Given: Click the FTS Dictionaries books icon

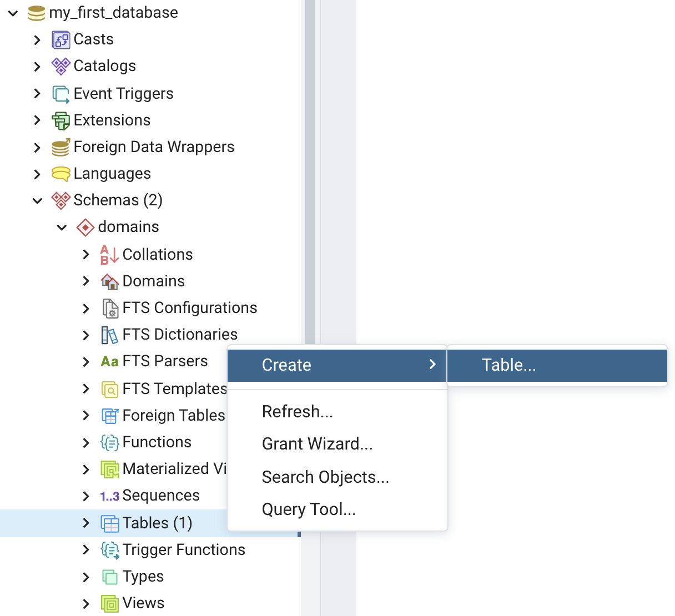Looking at the screenshot, I should point(109,335).
